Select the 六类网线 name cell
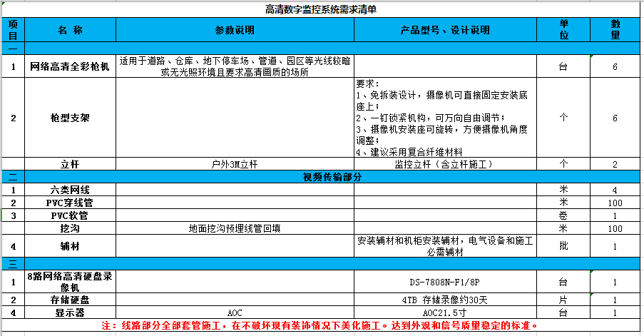The image size is (644, 336). tap(69, 190)
